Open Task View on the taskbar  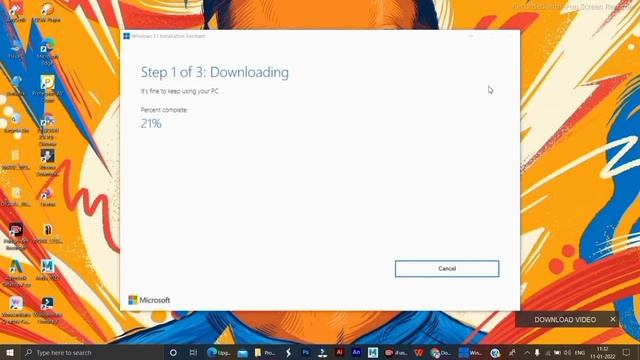(193, 352)
